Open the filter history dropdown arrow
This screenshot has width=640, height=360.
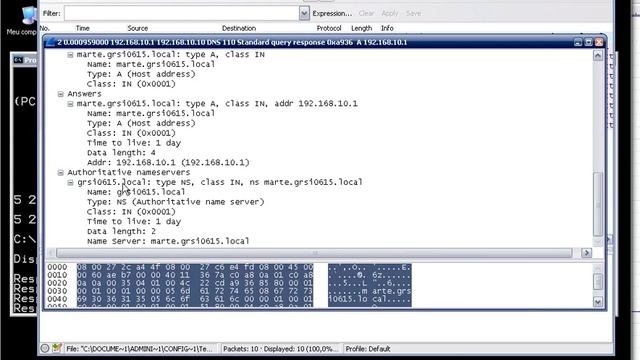coord(304,13)
